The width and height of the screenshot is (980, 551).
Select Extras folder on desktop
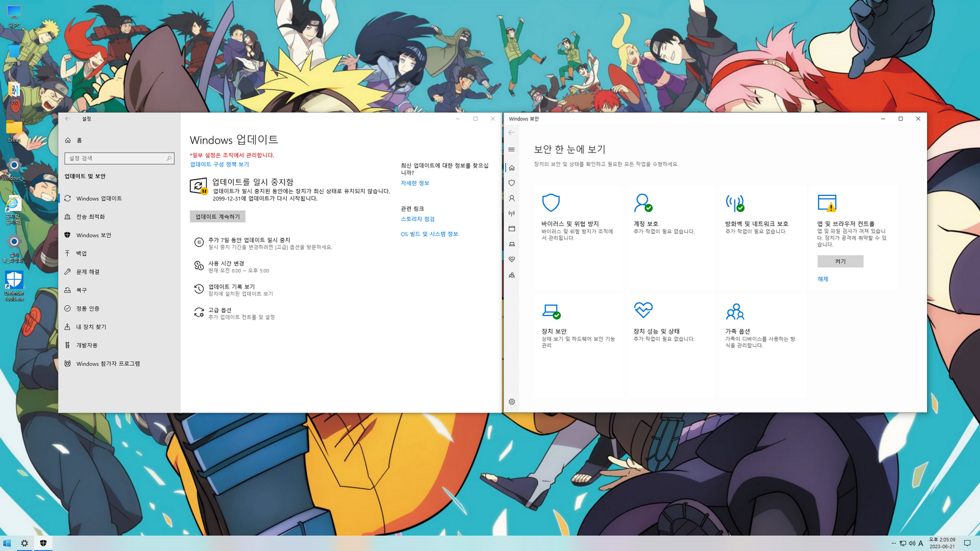[14, 131]
